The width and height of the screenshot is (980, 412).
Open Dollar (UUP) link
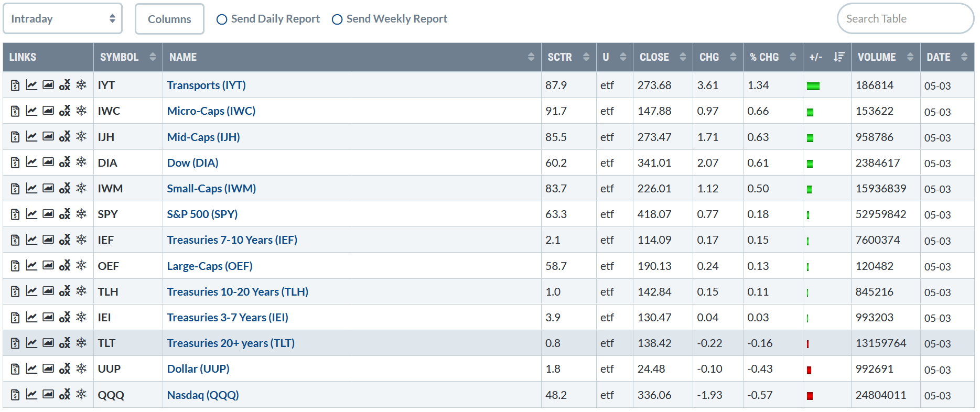click(x=198, y=368)
